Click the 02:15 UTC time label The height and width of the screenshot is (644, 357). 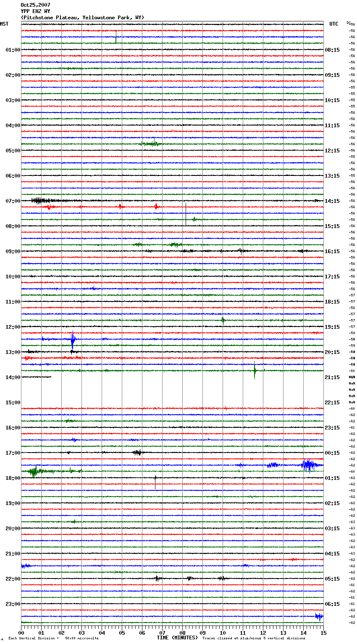click(x=332, y=503)
